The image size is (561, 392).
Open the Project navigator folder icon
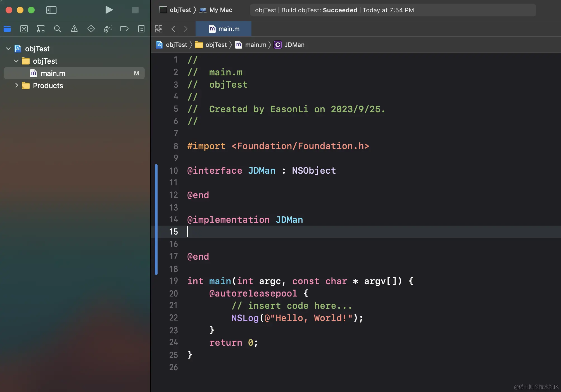[x=7, y=29]
